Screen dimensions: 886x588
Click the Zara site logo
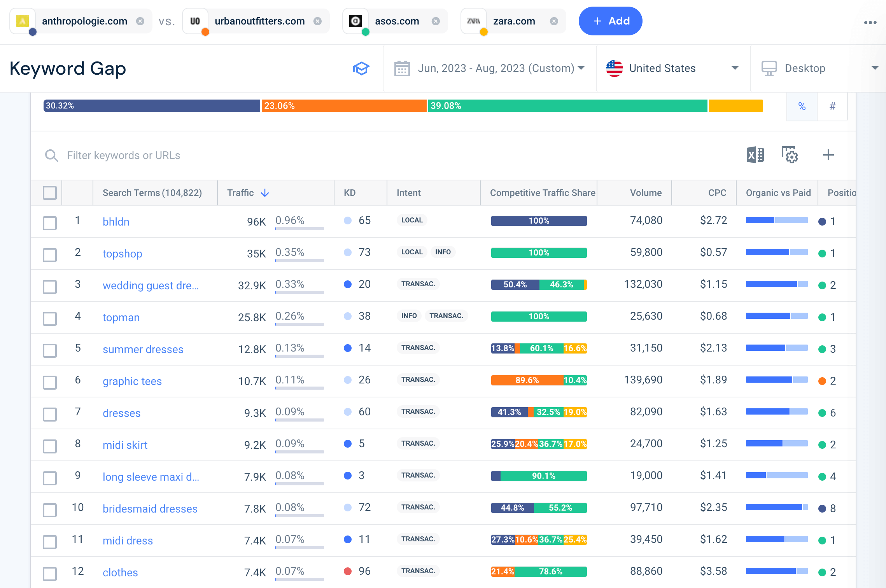coord(474,21)
